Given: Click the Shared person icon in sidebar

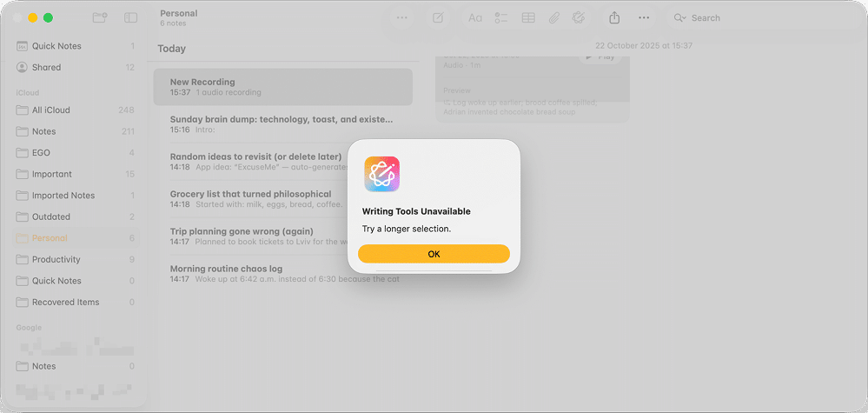Looking at the screenshot, I should (x=22, y=68).
